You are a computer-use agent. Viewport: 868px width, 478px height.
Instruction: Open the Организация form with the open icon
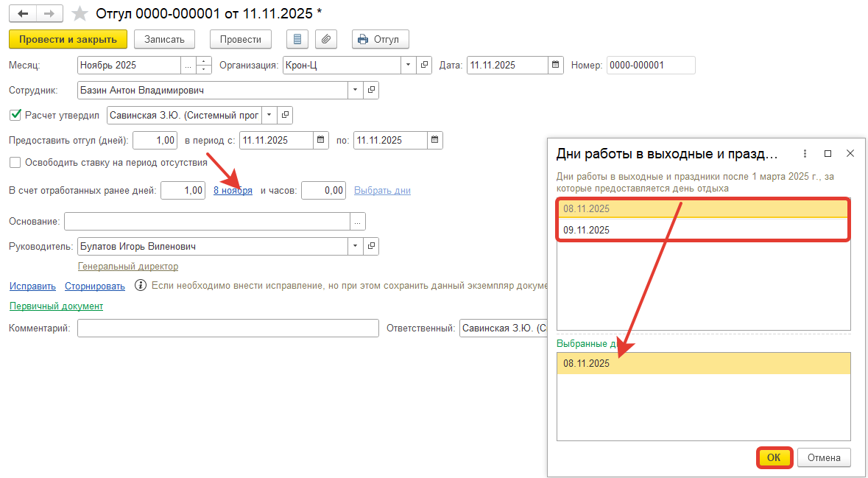click(x=424, y=65)
